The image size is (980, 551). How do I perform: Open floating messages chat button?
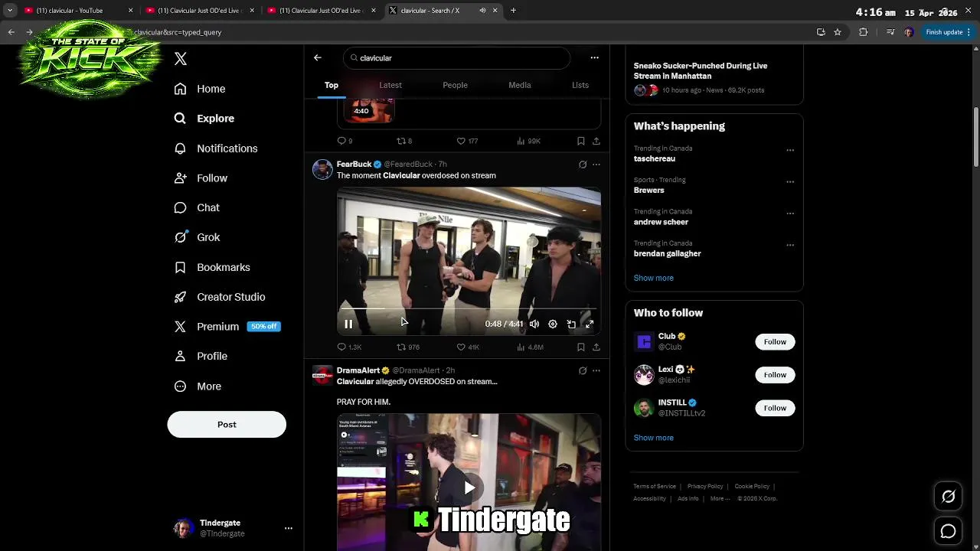(948, 530)
